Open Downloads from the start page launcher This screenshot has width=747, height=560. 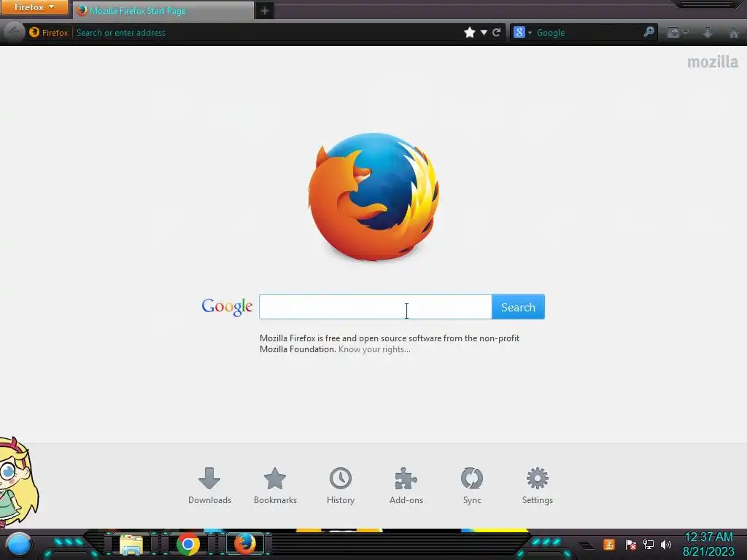[209, 486]
